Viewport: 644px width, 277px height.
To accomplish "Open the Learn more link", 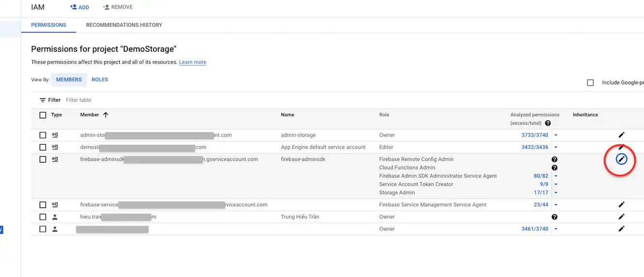I will pyautogui.click(x=192, y=63).
